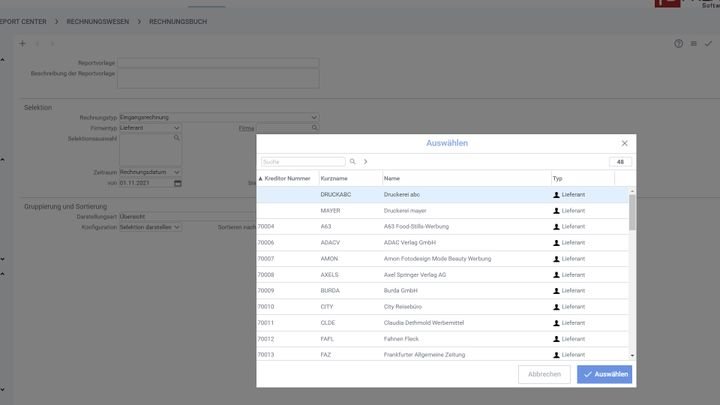Screen dimensions: 720x405
Task: Click the search magnifier icon in dialog
Action: point(352,161)
